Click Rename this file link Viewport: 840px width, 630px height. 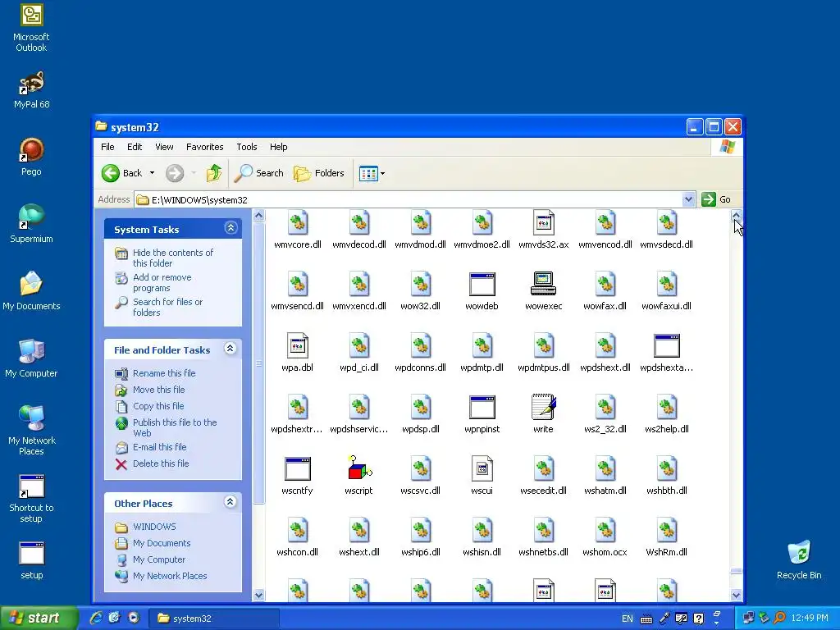click(164, 373)
